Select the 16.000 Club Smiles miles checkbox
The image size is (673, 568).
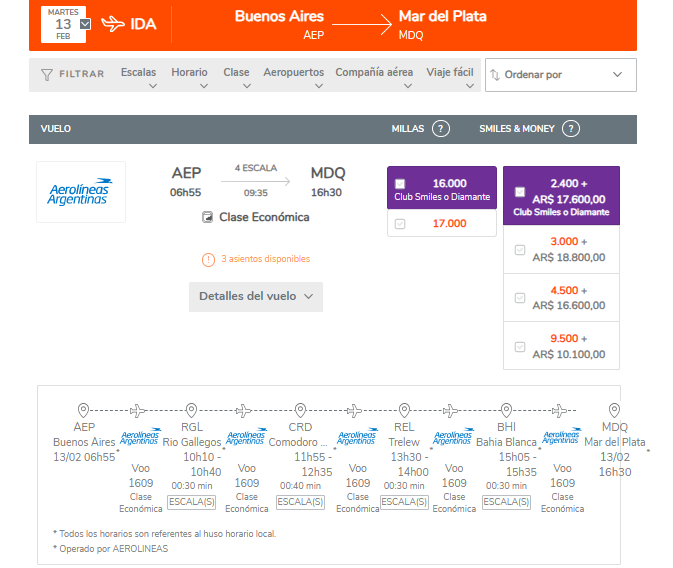point(400,184)
